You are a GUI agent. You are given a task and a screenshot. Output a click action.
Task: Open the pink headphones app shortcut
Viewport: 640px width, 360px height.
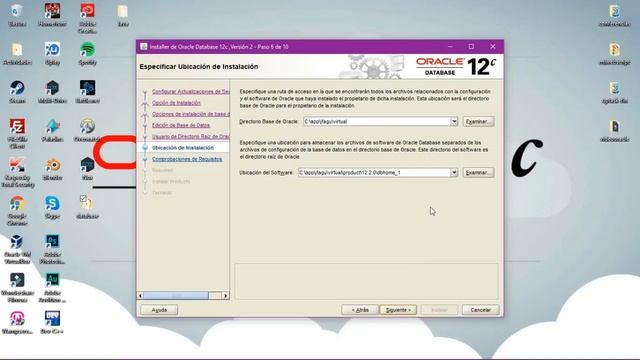(17, 322)
